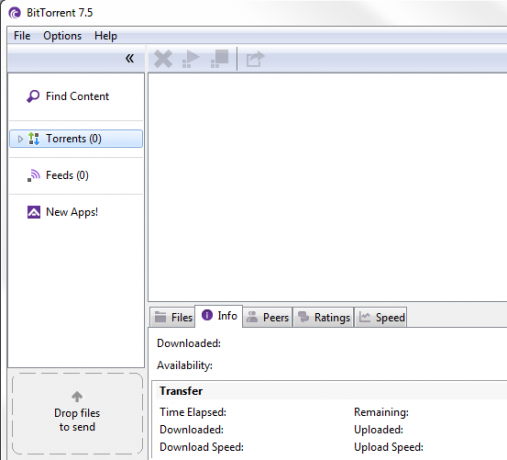Click the Time Elapsed: label
507x460 pixels.
[x=193, y=412]
